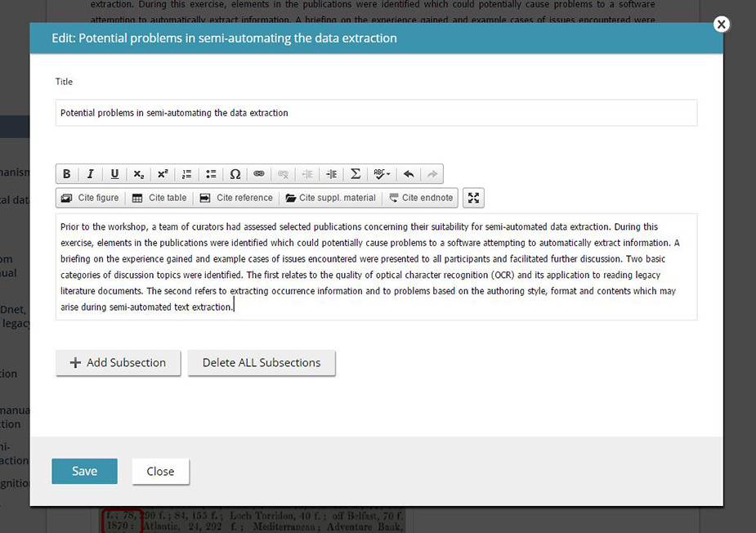Click the Close button at dialog bottom
This screenshot has height=533, width=756.
click(160, 471)
